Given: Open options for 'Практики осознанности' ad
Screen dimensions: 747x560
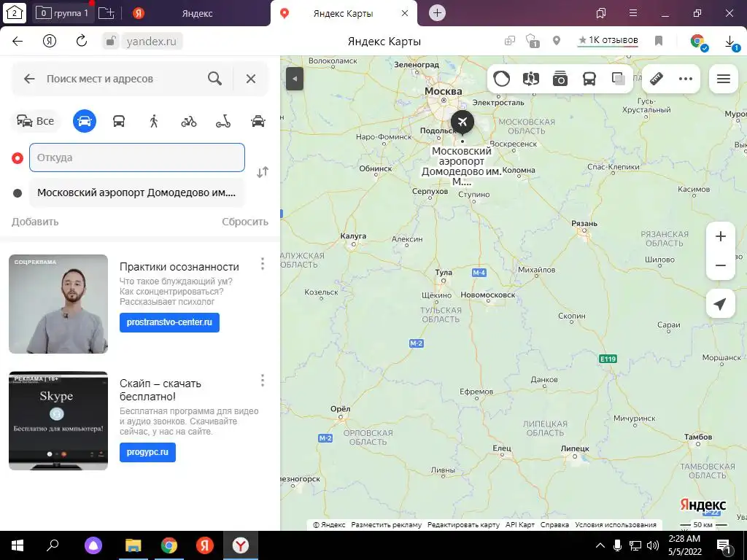Looking at the screenshot, I should tap(263, 264).
